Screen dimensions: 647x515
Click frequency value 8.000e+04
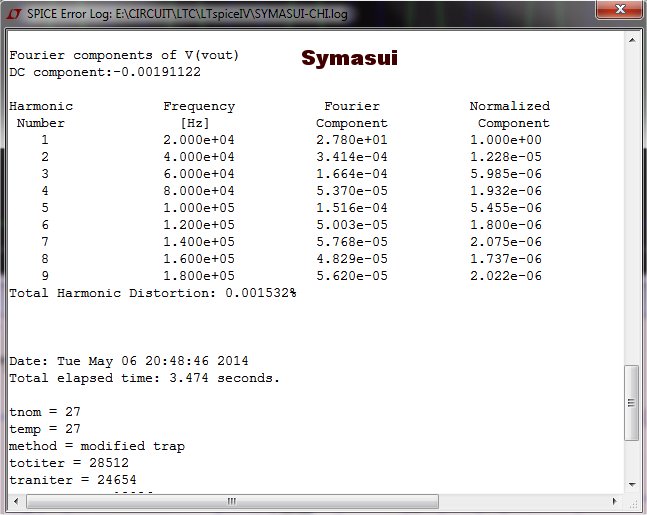tap(198, 191)
